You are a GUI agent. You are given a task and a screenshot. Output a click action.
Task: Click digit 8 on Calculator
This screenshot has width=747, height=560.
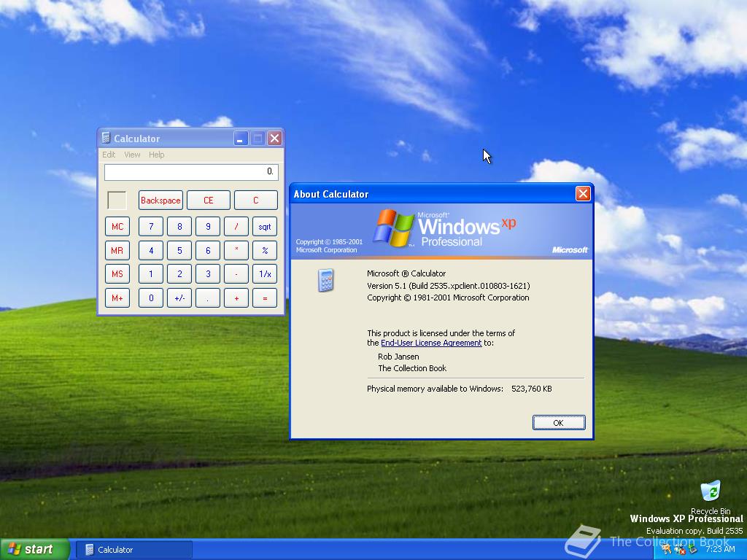coord(179,227)
